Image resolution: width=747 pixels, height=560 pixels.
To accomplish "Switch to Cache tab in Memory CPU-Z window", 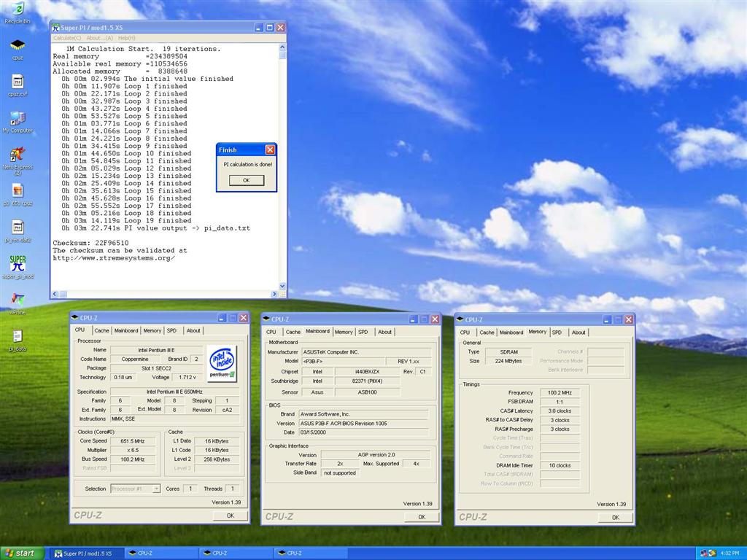I will point(487,332).
